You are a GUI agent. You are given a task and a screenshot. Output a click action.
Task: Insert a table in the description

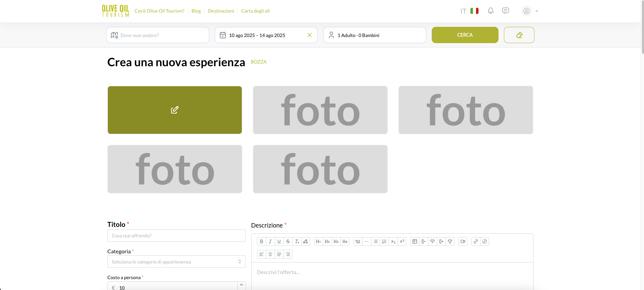tap(415, 241)
